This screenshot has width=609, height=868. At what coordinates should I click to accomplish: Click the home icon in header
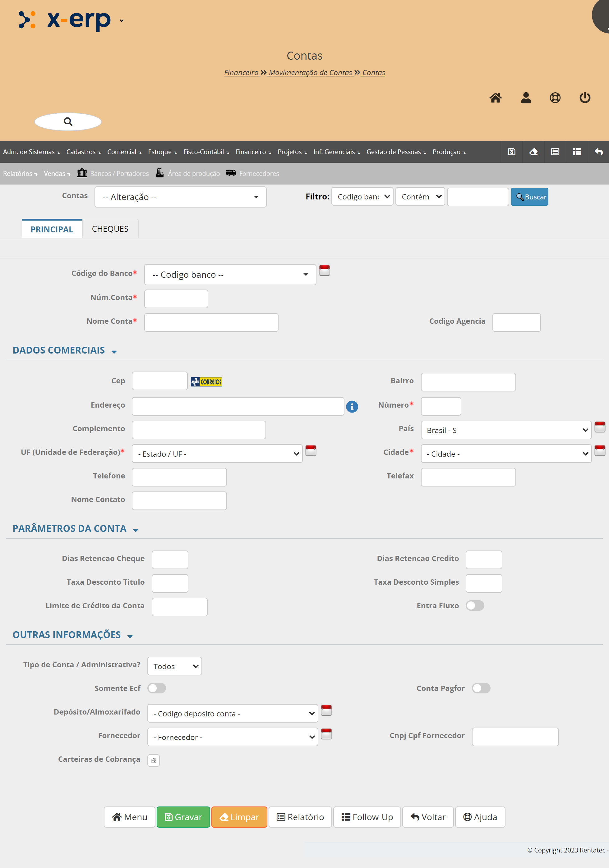pyautogui.click(x=495, y=98)
